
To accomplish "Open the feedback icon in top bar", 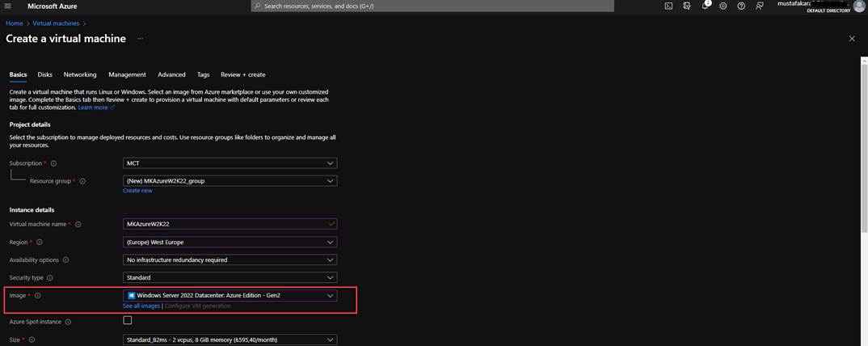I will pos(759,6).
